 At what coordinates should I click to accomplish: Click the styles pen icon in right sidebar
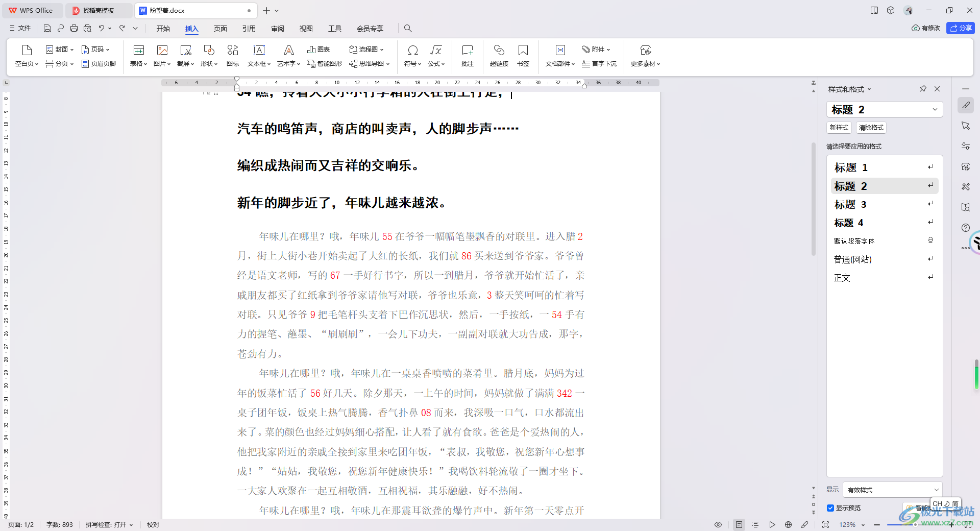(x=966, y=106)
